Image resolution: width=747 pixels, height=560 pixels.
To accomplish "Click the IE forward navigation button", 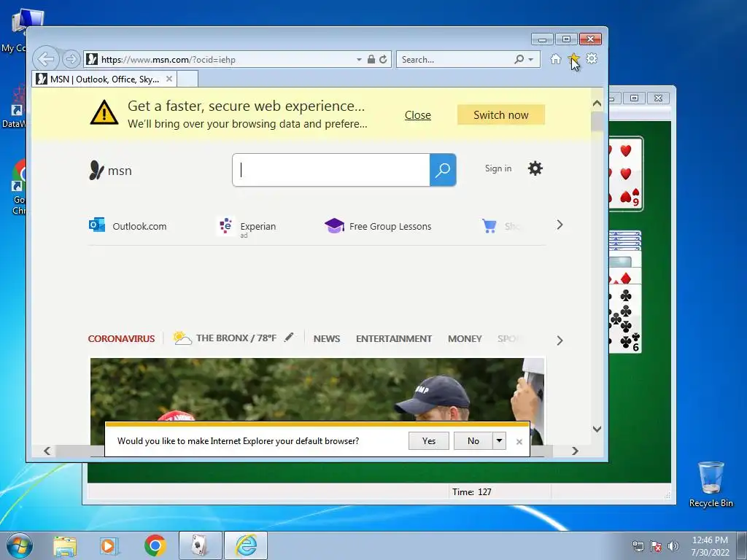I will tap(71, 59).
